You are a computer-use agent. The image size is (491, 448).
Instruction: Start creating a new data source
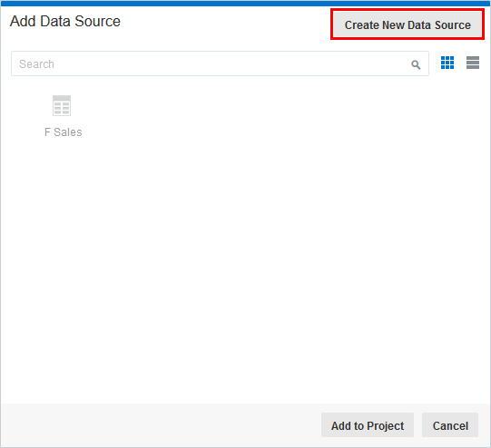[408, 24]
